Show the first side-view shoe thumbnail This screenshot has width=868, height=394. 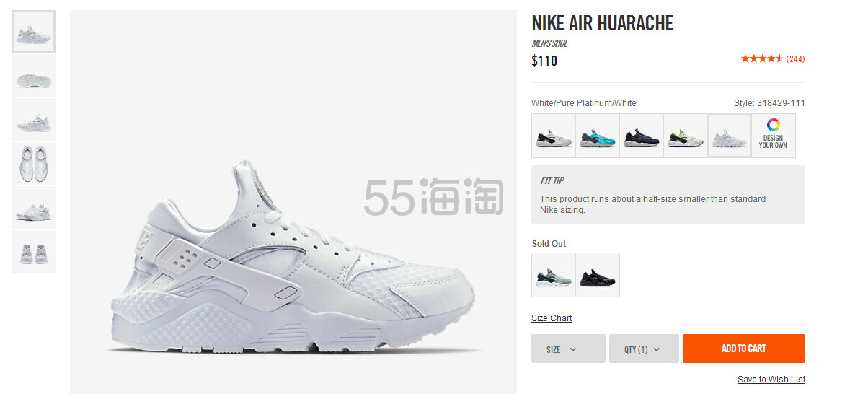click(34, 32)
